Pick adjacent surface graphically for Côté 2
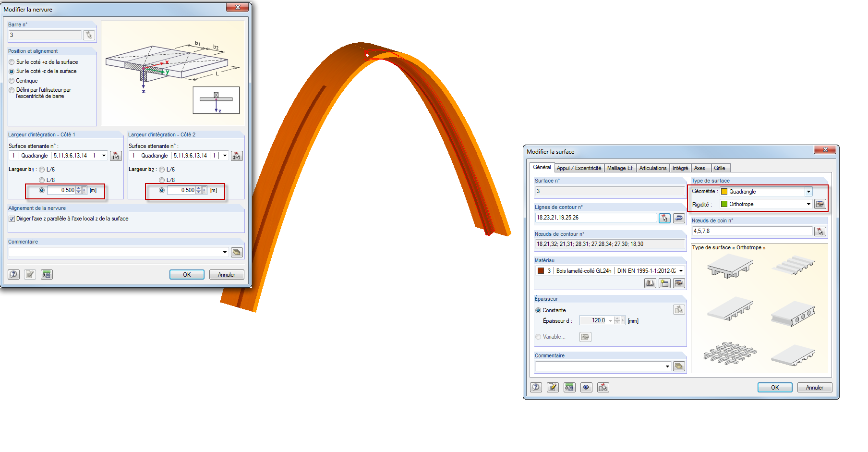The height and width of the screenshot is (452, 868). click(237, 156)
